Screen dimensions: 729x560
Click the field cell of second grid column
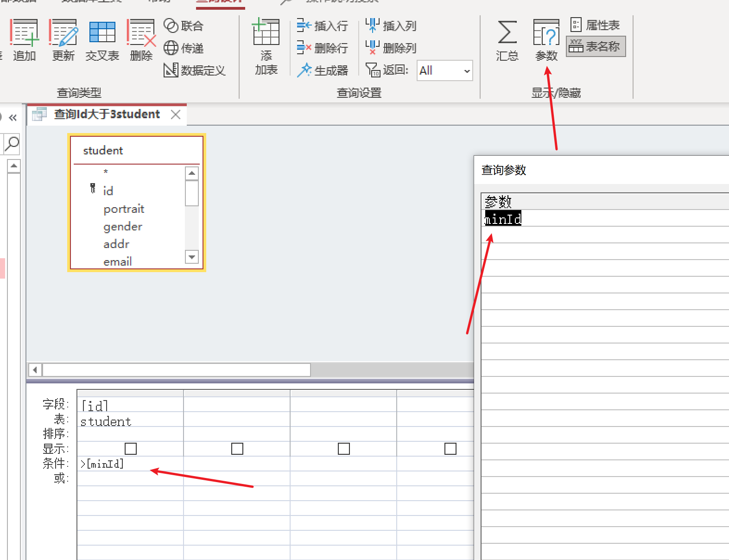pos(237,406)
